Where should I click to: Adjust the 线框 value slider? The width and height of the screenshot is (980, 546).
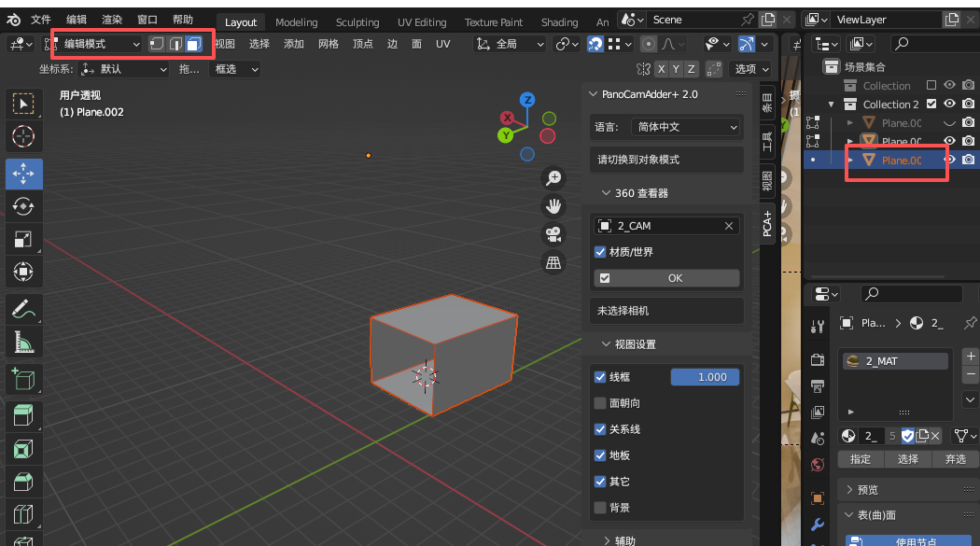coord(705,376)
